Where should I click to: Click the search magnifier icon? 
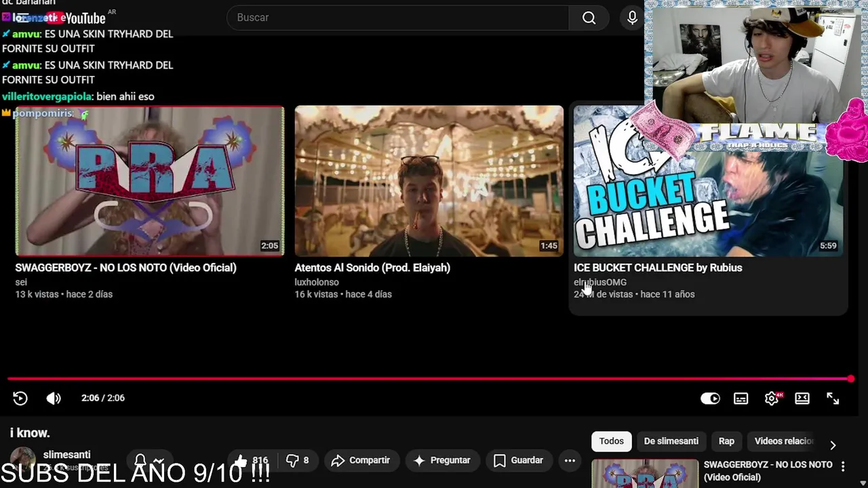(x=589, y=18)
